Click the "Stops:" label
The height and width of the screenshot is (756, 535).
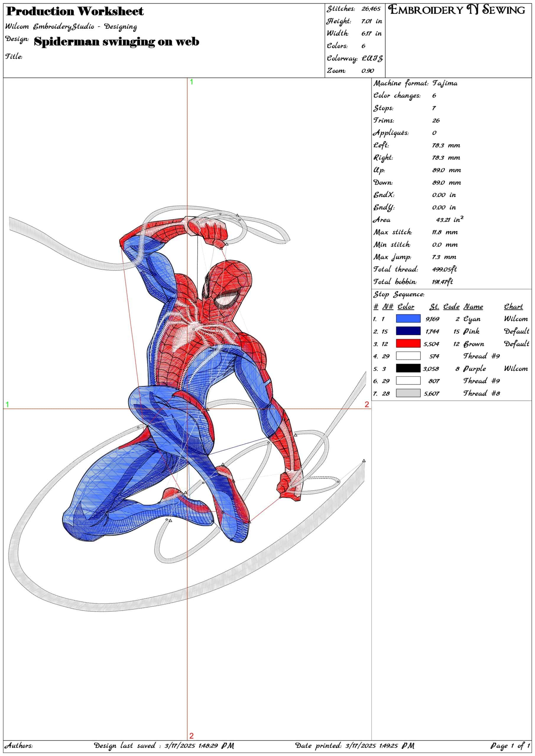click(383, 108)
